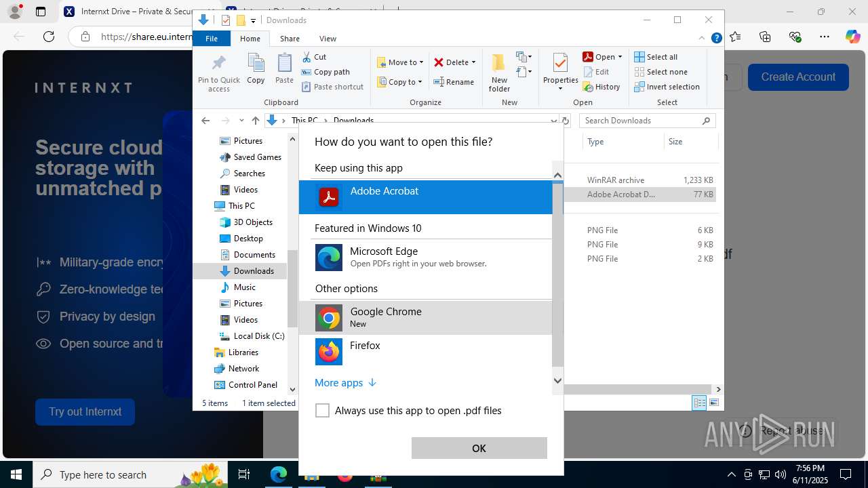Click Try out Internxt button
The image size is (868, 488).
(x=85, y=412)
